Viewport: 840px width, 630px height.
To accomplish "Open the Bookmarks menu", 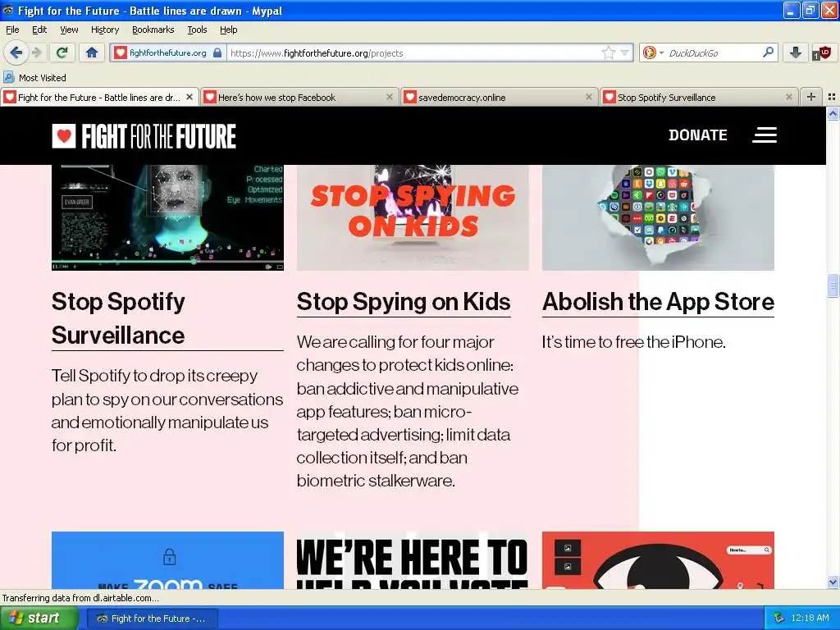I will (153, 30).
